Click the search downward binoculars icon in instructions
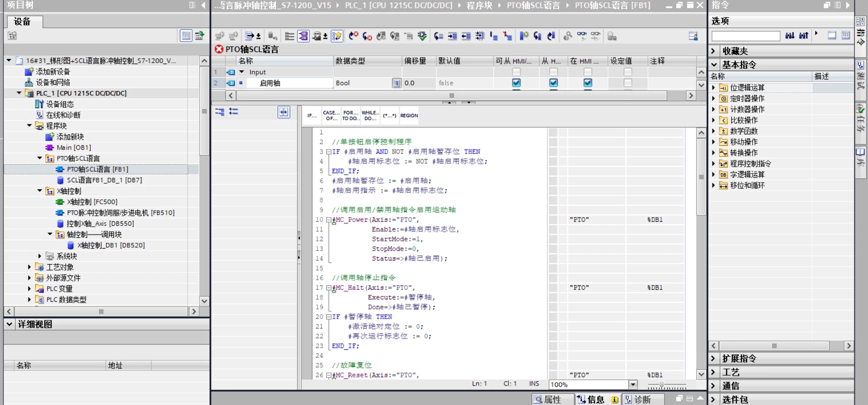 coord(790,36)
